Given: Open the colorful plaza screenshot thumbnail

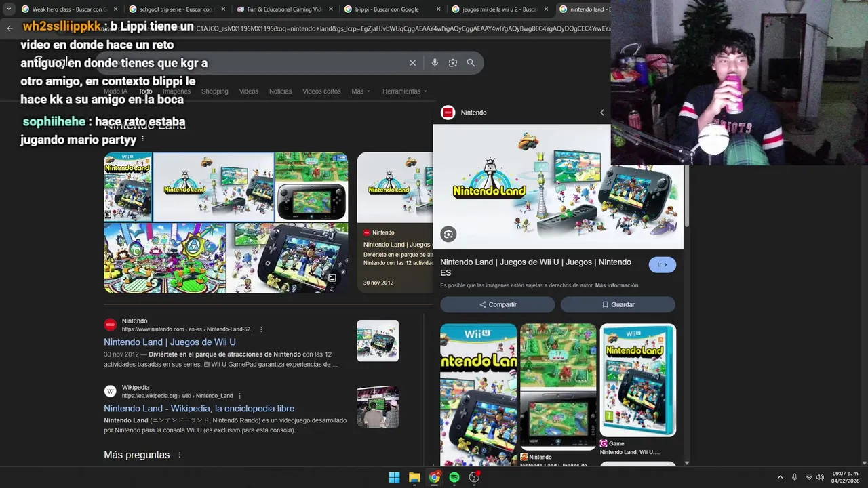Looking at the screenshot, I should (x=165, y=258).
